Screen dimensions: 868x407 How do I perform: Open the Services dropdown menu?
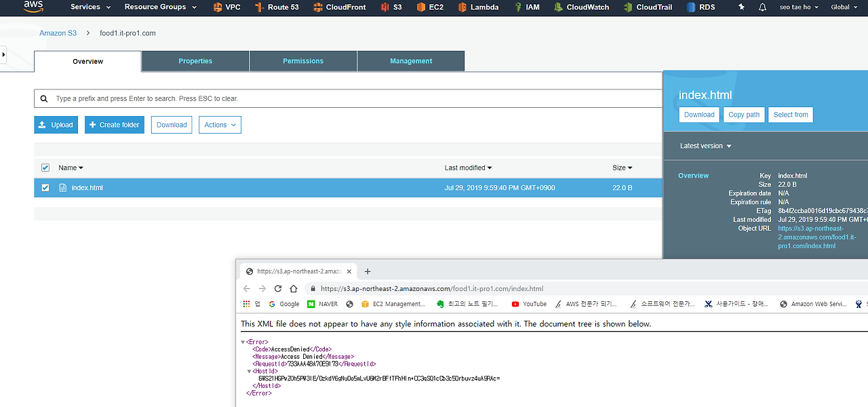(90, 7)
